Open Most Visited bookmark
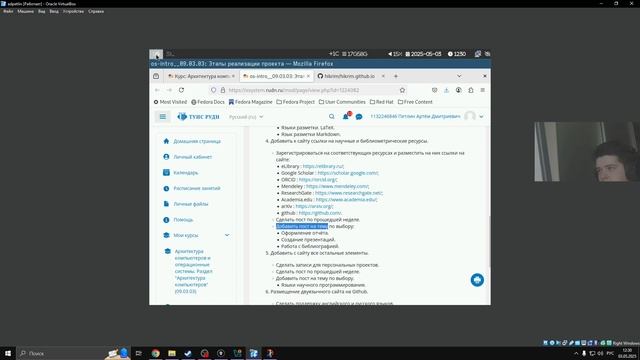 170,102
